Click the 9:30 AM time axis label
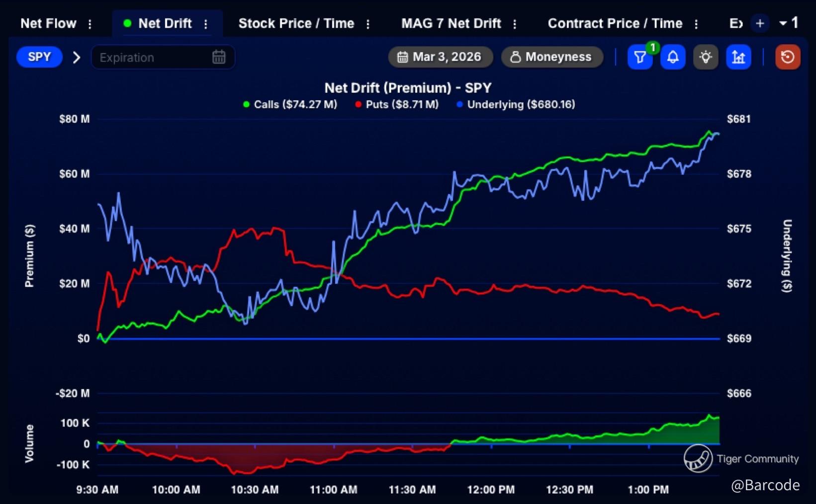Image resolution: width=816 pixels, height=504 pixels. 97,490
